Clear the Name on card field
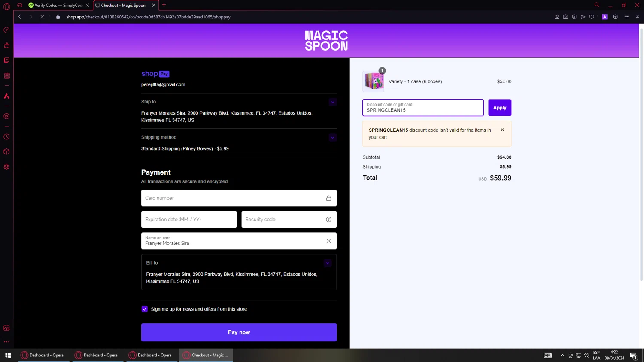 click(328, 241)
